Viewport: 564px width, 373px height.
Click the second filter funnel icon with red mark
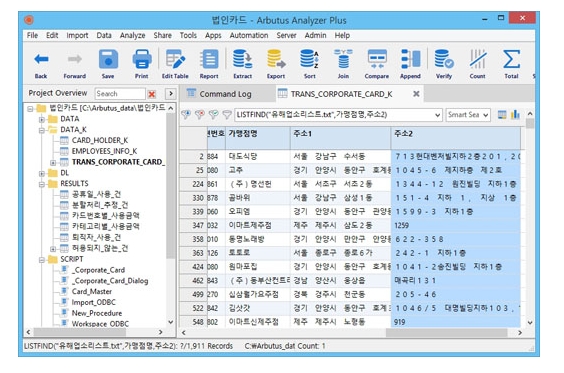tap(200, 115)
